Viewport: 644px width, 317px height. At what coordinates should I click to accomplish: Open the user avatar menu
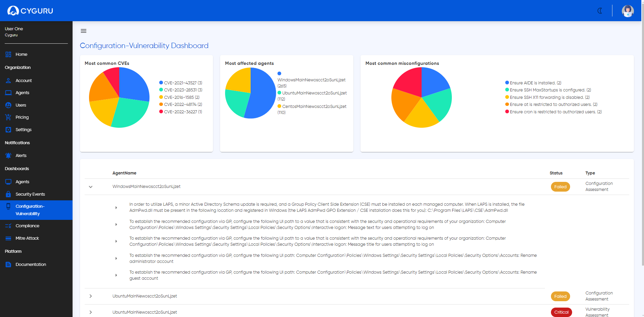coord(628,11)
